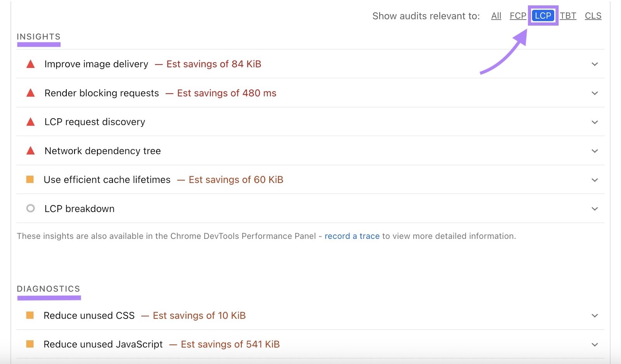
Task: Expand the Render blocking requests chevron
Action: coord(595,93)
